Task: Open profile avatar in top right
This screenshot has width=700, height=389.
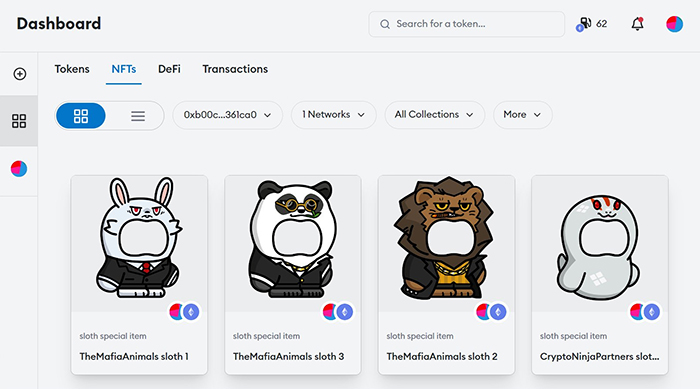Action: [674, 24]
